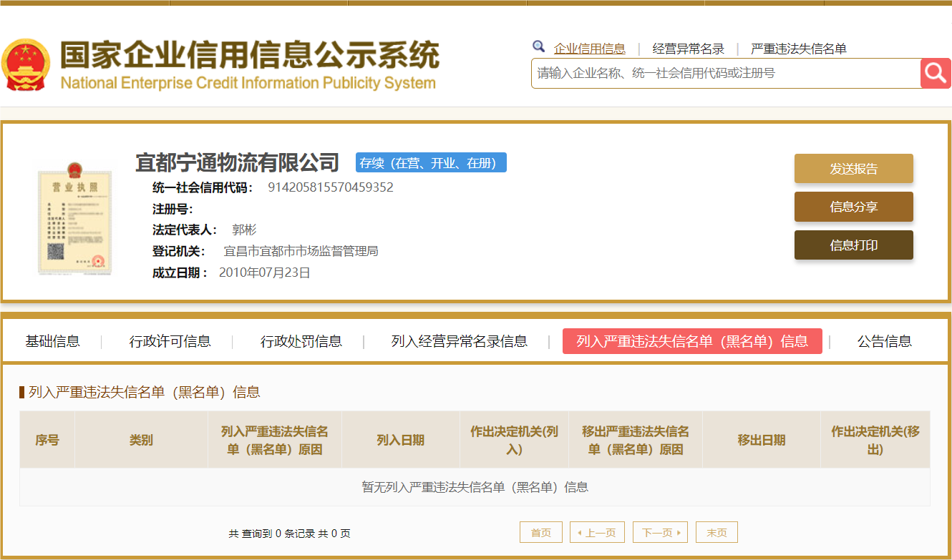Click the registration authority 宜昌市宜都市市场监督管理局

click(x=301, y=251)
